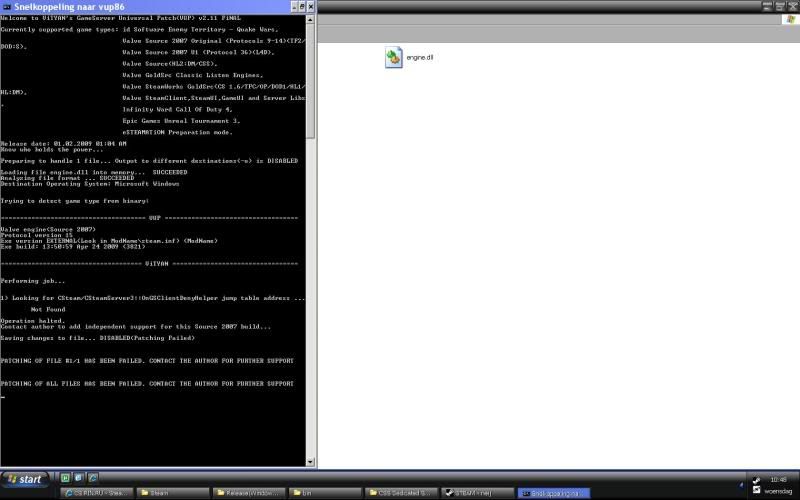
Task: Click the 'Exe build: 13:50:59 Apr 24 2009' line
Action: click(x=73, y=246)
